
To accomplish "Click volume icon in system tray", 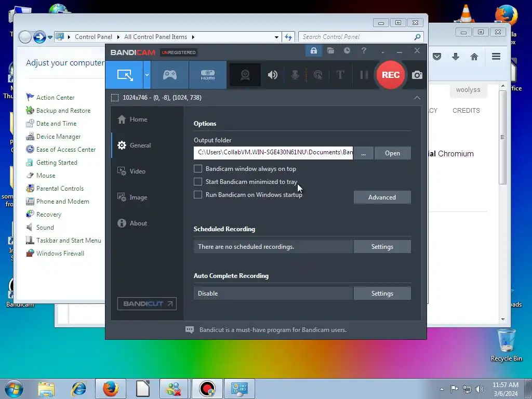I will (479, 389).
